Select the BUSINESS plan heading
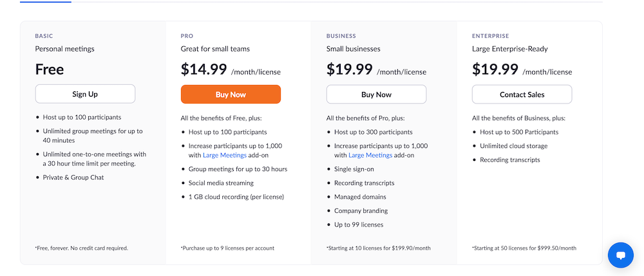Viewport: 644px width, 276px height. point(341,36)
